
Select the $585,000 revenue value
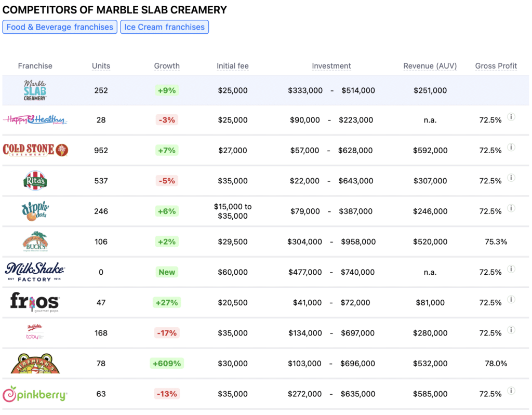[430, 394]
